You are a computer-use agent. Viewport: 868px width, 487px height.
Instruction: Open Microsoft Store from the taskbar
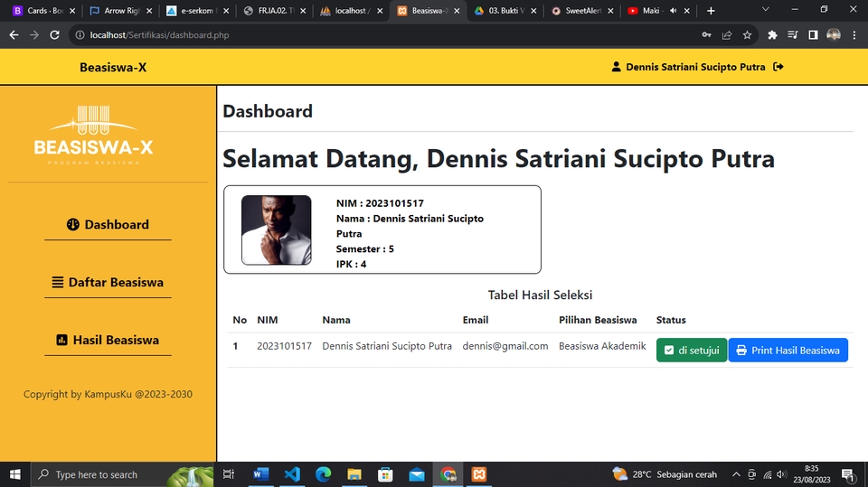385,474
